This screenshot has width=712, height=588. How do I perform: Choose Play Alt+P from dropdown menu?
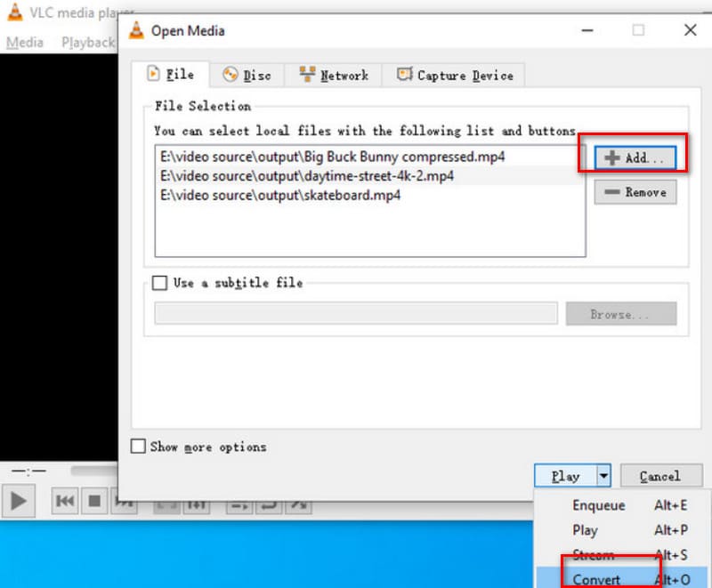(x=623, y=530)
